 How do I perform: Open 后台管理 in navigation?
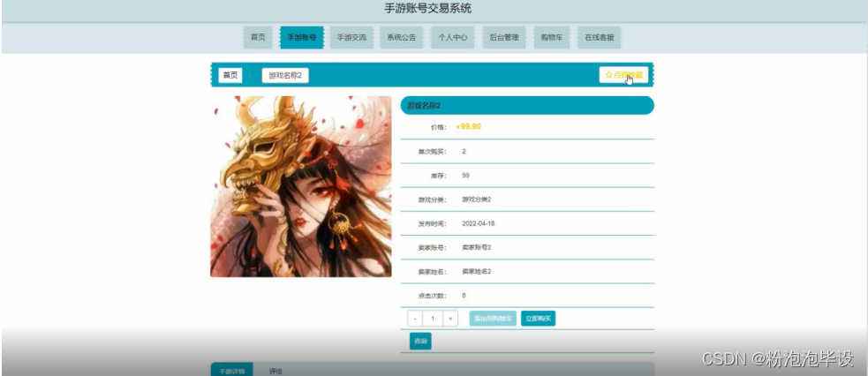point(503,38)
